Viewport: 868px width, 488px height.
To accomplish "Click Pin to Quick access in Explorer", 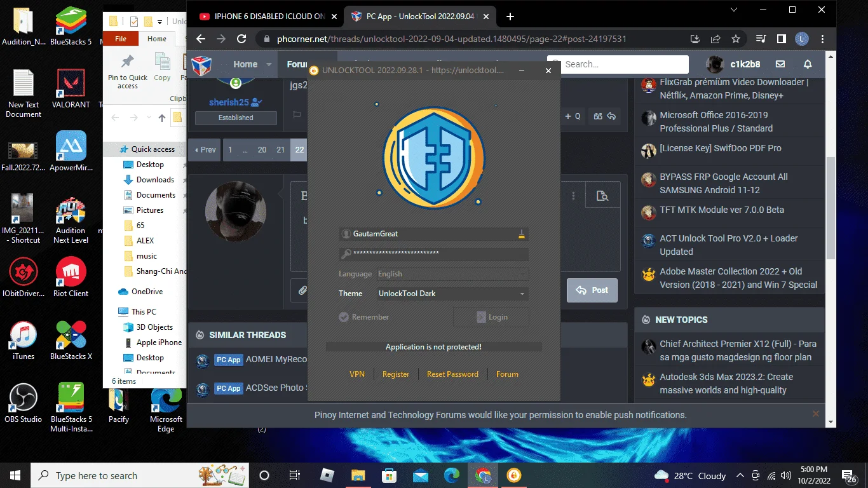I will (128, 71).
